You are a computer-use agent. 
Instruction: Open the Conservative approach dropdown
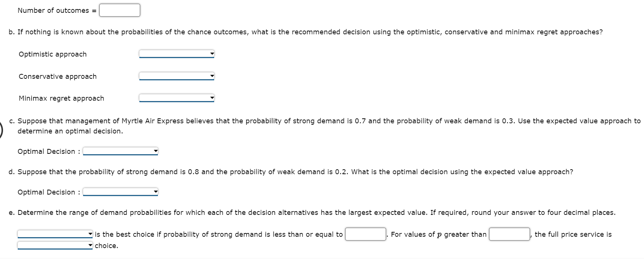click(176, 76)
